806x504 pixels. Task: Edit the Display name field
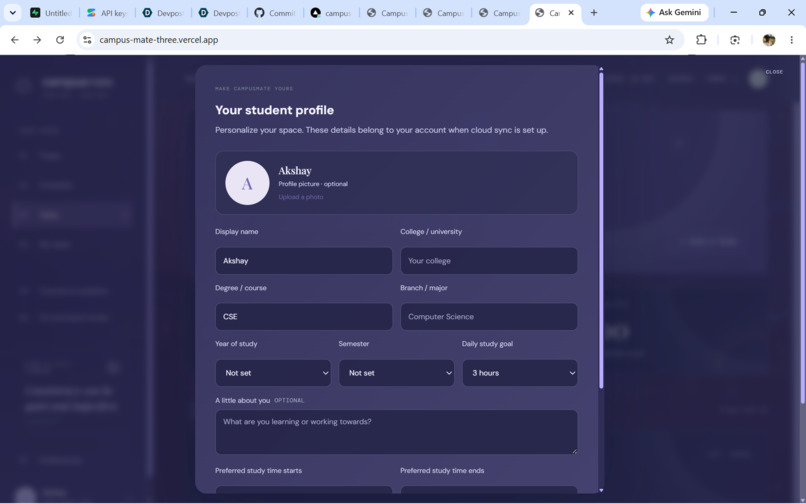coord(304,261)
